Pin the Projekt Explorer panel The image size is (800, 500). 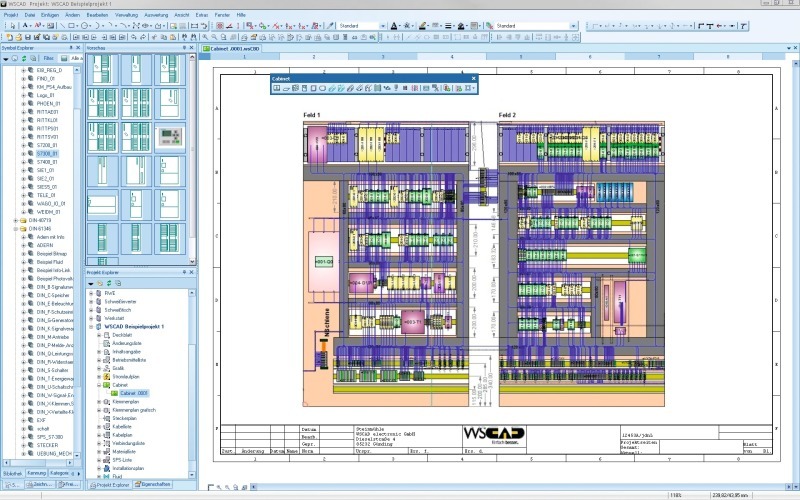(184, 272)
